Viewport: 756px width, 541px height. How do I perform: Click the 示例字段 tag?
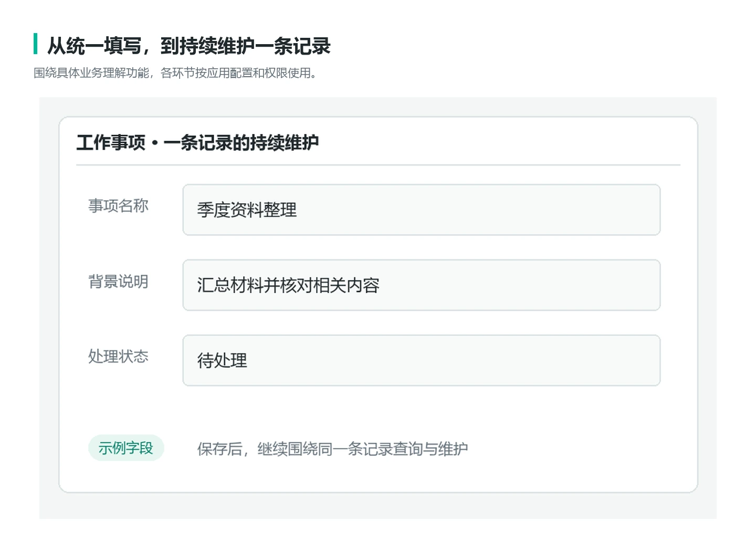[126, 448]
